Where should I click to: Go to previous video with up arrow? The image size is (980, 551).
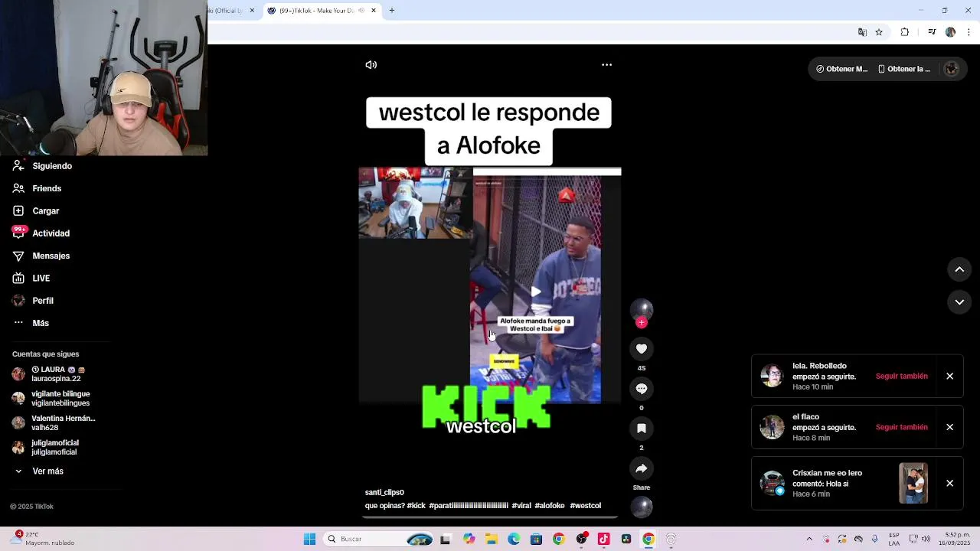[959, 269]
